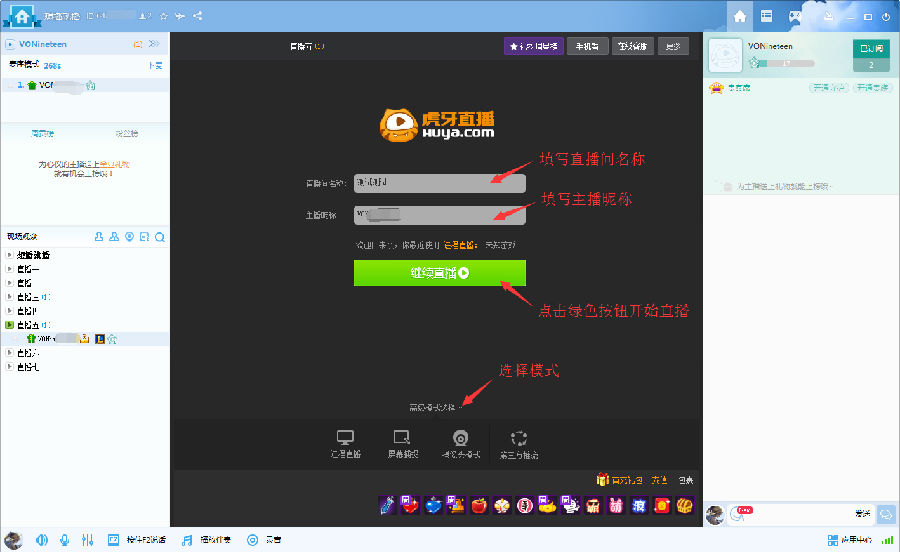Collapse the left panel with double-chevron
Viewport: 900px width, 552px height.
point(154,44)
